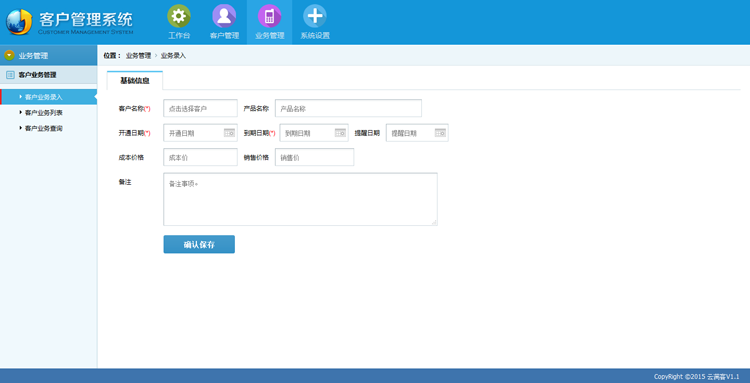Open the 客户管理 person icon
Viewport: 750px width, 383px height.
224,16
